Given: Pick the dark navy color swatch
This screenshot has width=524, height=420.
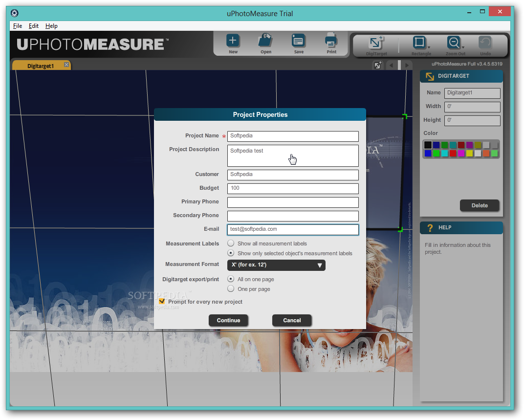Looking at the screenshot, I should [x=436, y=145].
